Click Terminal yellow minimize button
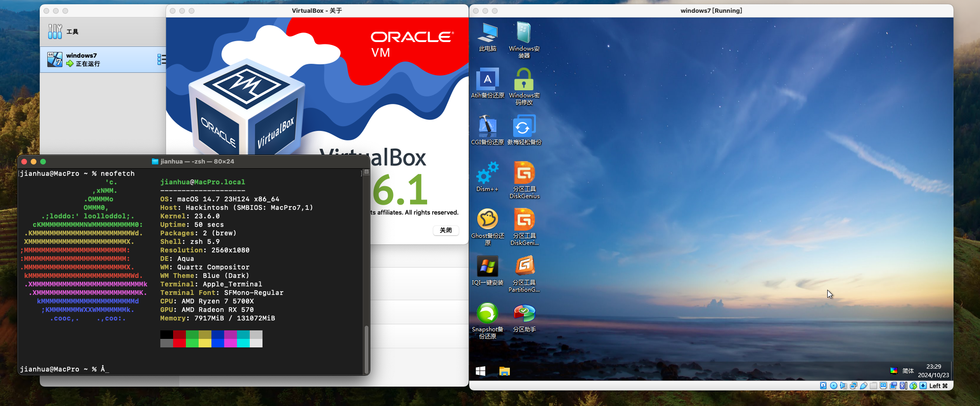The width and height of the screenshot is (980, 406). (x=34, y=162)
